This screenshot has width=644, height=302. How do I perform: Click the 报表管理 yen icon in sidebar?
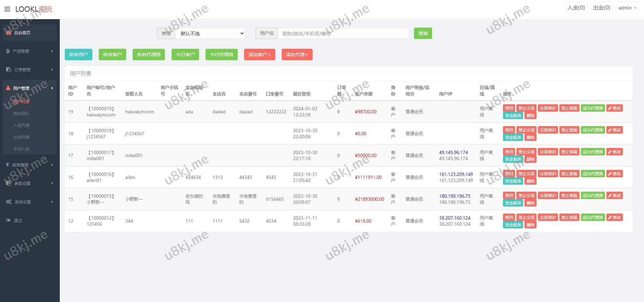pos(7,165)
